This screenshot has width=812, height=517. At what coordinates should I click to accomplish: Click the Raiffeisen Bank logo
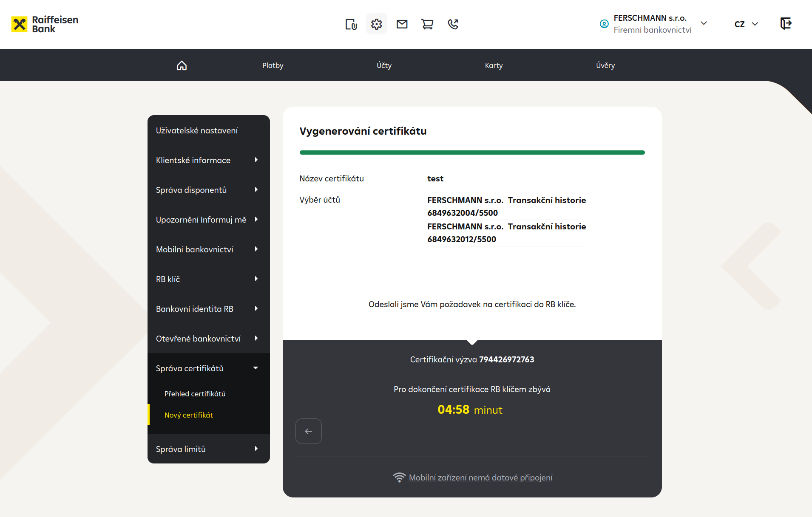point(45,24)
